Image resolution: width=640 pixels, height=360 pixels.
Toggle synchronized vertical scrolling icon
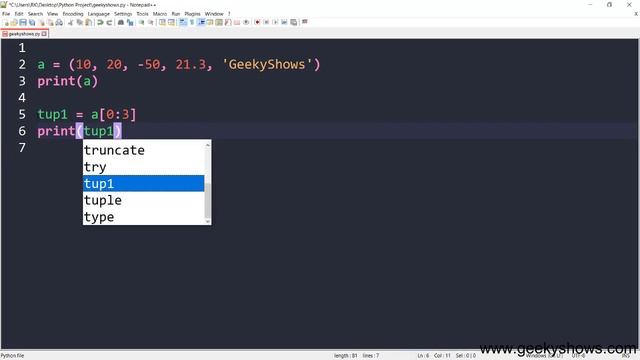162,22
